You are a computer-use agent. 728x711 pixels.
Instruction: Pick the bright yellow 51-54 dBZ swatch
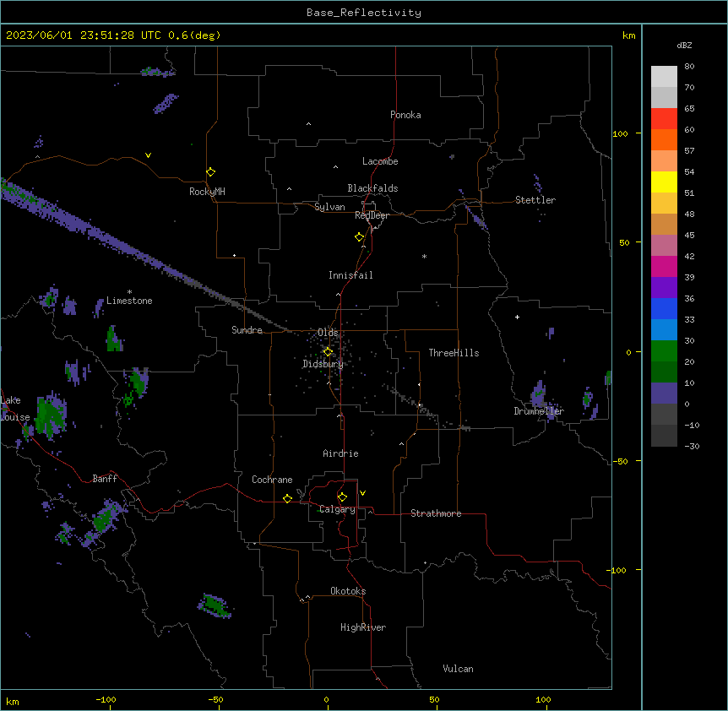(x=664, y=182)
